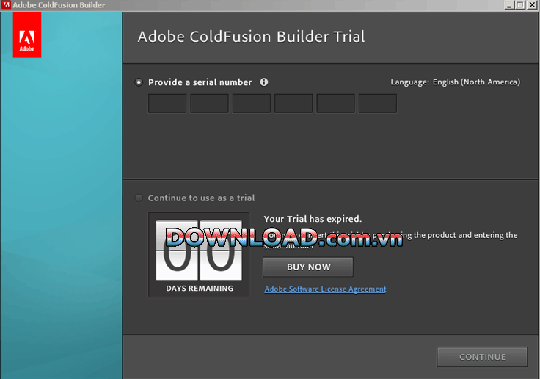This screenshot has height=379, width=540.
Task: Click the Adobe logo in sidebar
Action: [27, 35]
